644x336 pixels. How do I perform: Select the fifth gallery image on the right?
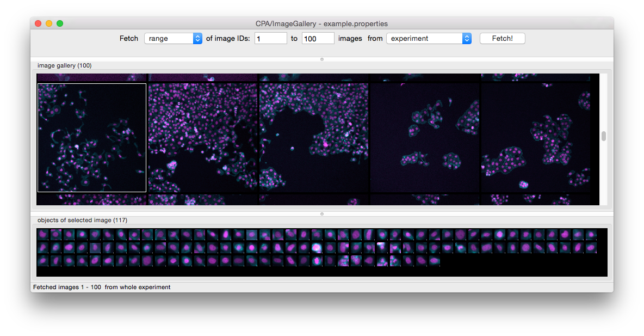(536, 138)
